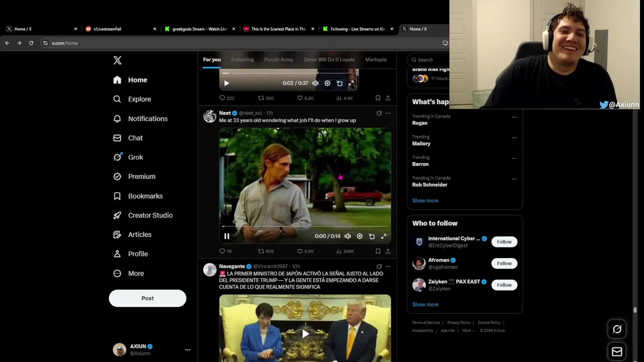Open AXIUN account options menu
Viewport: 644px width, 362px height.
pos(188,350)
